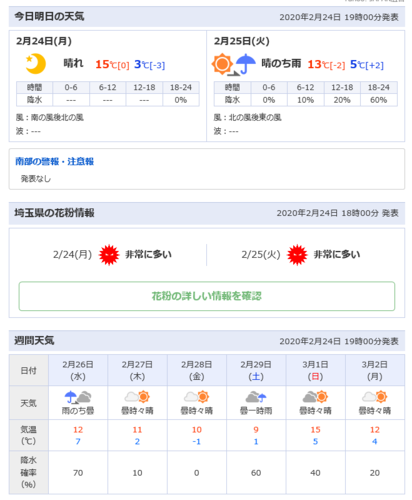The height and width of the screenshot is (500, 412).
Task: Click the 今日明日の天気 heading
Action: click(49, 16)
